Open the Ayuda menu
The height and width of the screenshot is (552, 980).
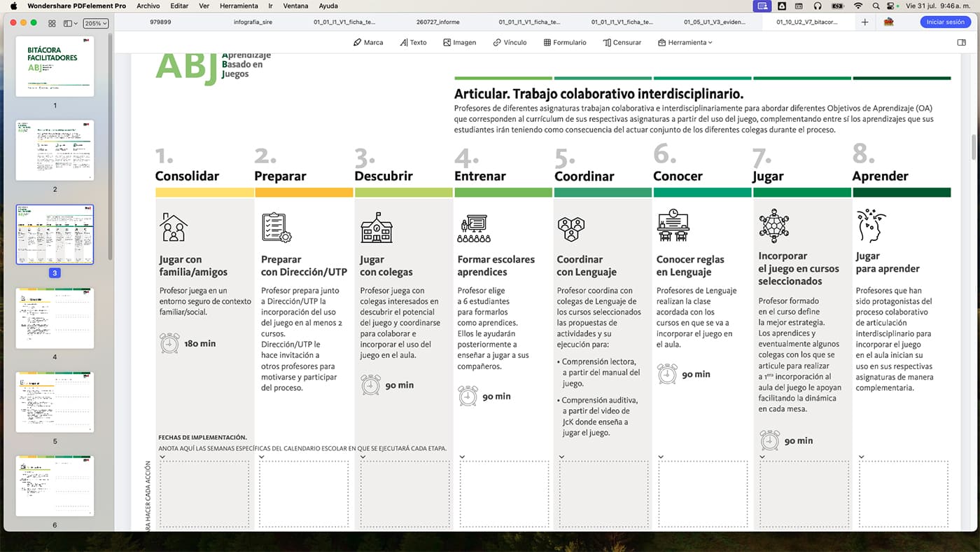(x=328, y=6)
